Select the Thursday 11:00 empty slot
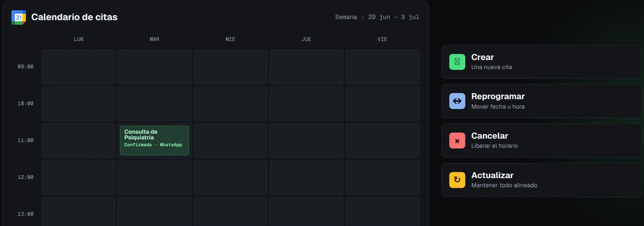Image resolution: width=644 pixels, height=226 pixels. coord(306,141)
